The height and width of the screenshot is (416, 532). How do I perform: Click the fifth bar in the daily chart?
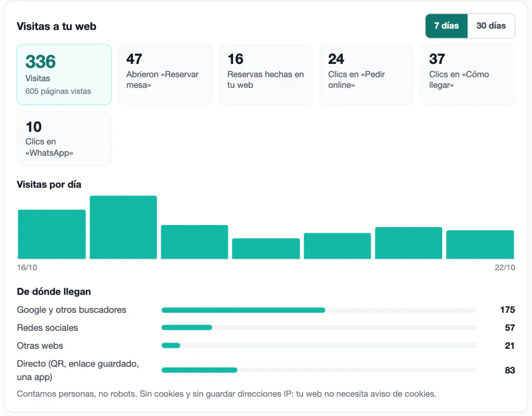coord(337,246)
